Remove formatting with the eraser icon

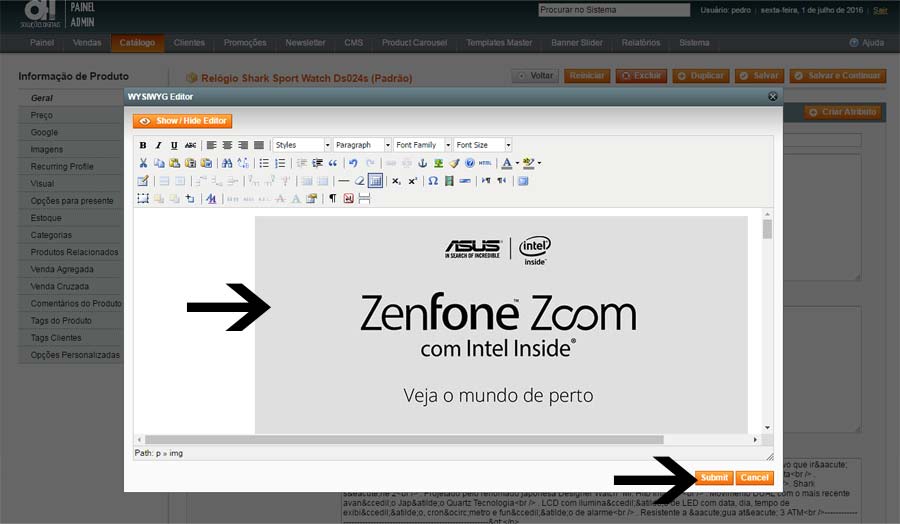click(x=359, y=181)
